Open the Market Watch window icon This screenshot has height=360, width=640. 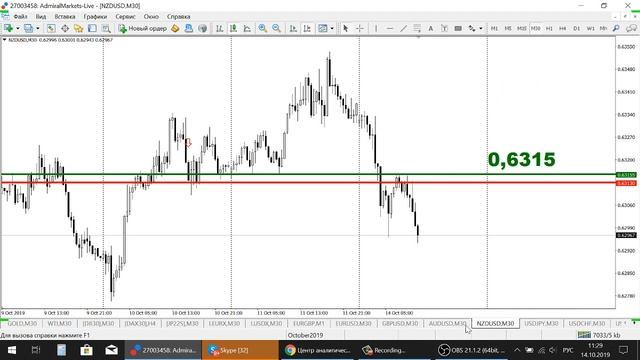tap(51, 28)
